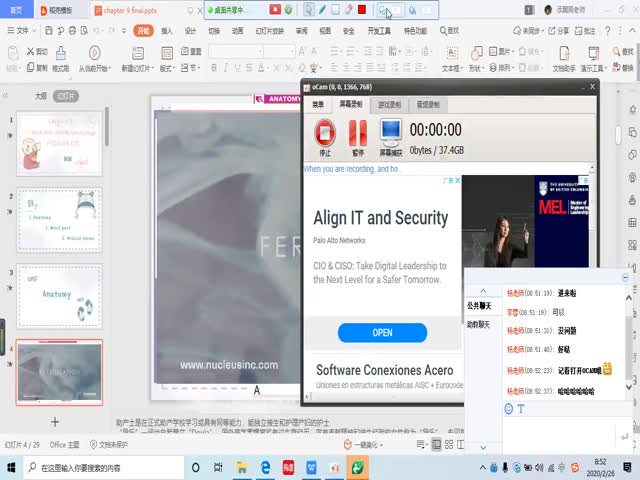
Task: Click the save icon in quick access toolbar
Action: coord(49,31)
